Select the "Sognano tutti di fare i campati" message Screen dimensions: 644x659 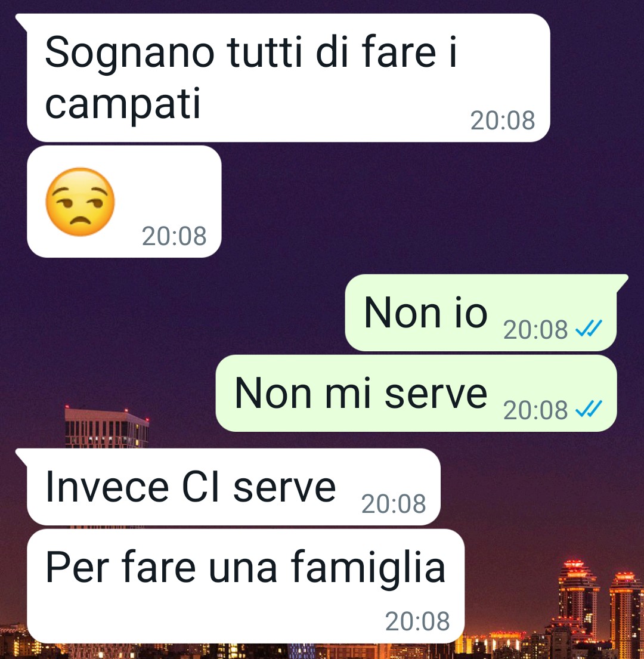pos(288,78)
